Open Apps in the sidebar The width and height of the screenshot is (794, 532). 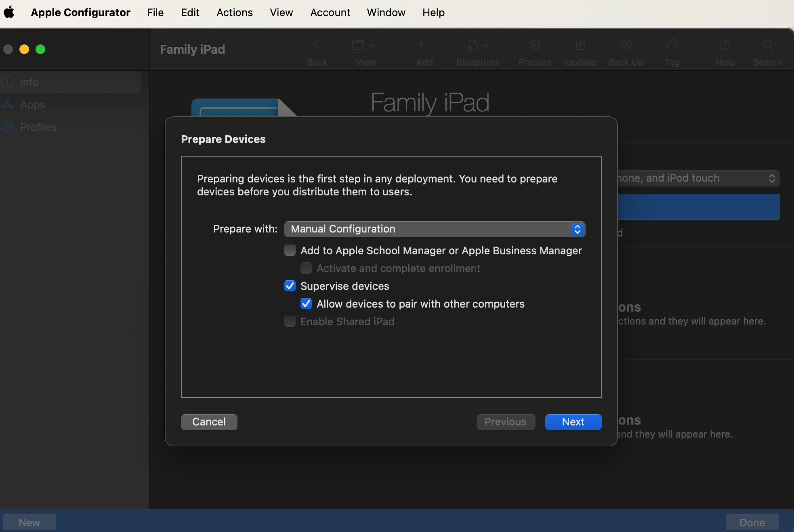pos(32,105)
